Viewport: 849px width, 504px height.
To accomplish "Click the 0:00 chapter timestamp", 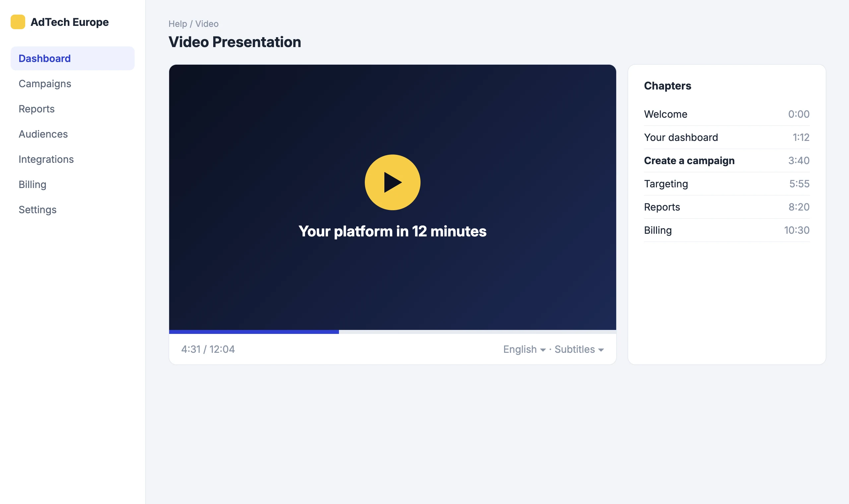I will click(x=799, y=114).
